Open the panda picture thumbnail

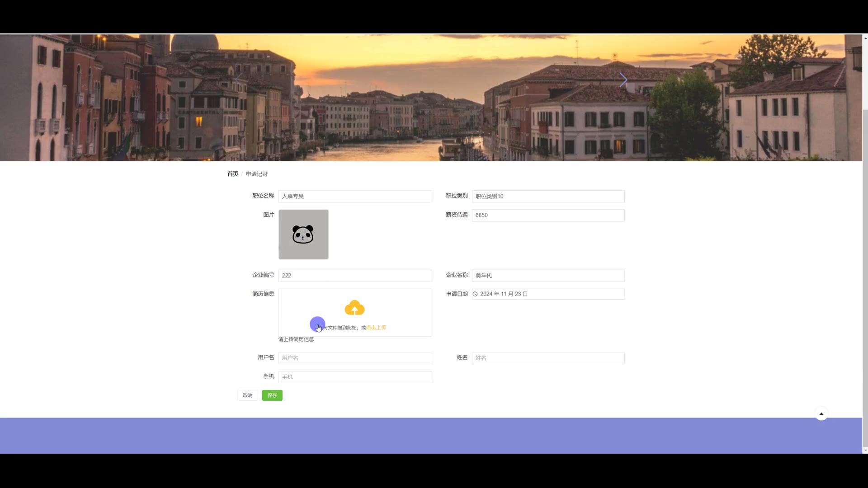(x=303, y=234)
